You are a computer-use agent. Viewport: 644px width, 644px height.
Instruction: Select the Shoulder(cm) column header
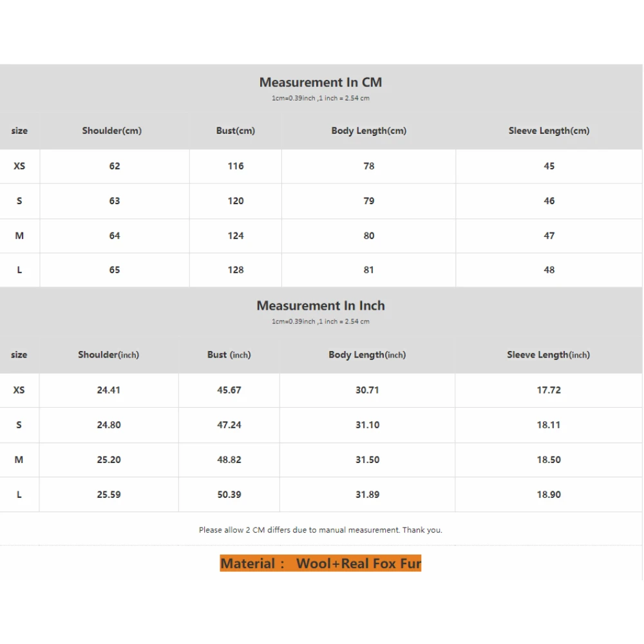point(111,131)
